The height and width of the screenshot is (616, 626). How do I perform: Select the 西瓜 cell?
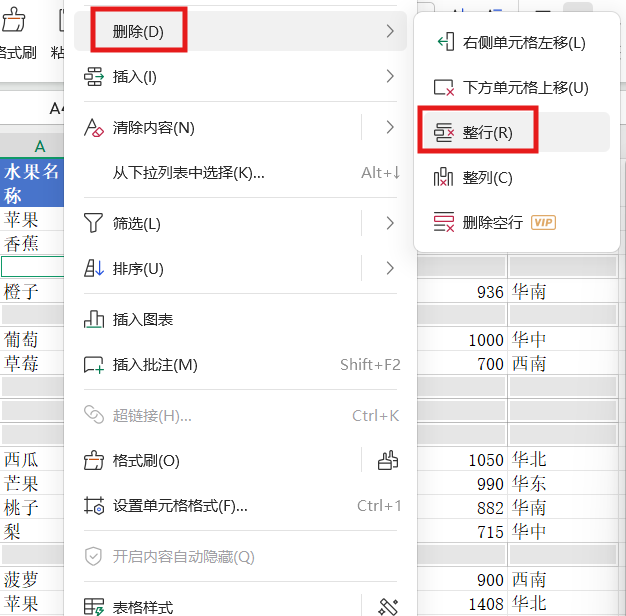(32, 459)
